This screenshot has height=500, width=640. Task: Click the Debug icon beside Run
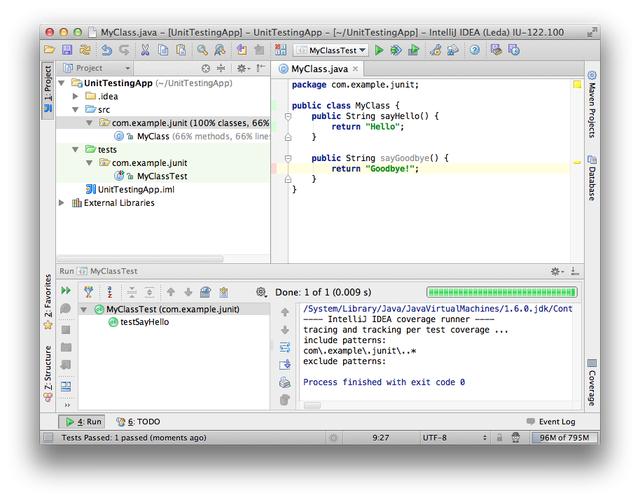(x=396, y=50)
